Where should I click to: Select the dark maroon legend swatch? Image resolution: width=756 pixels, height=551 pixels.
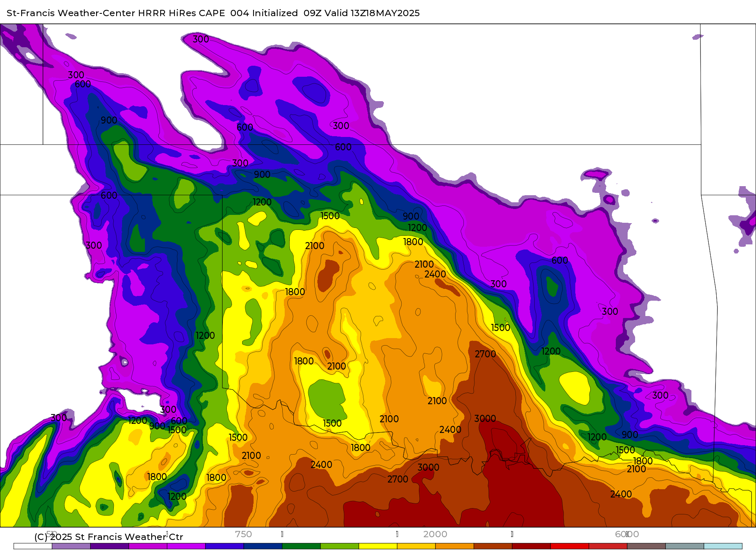pyautogui.click(x=531, y=546)
